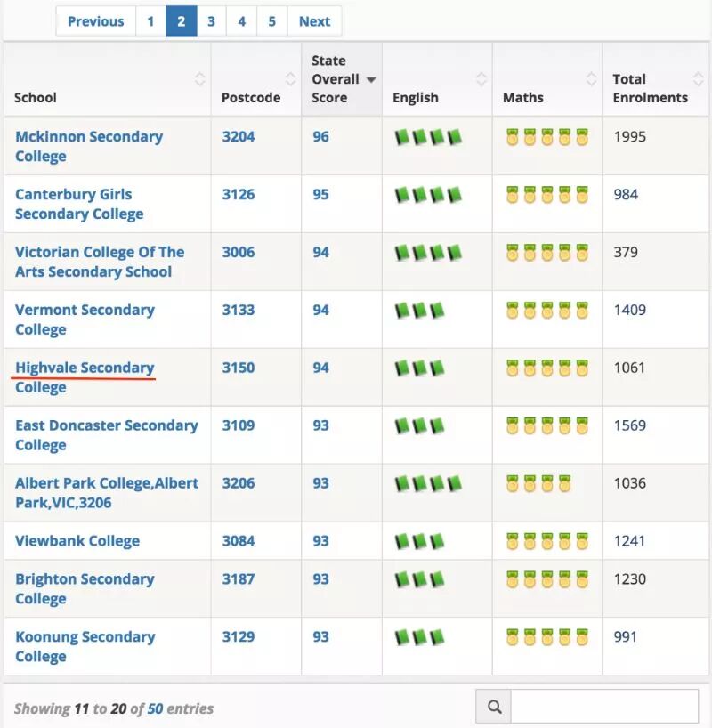Click postcode 3206

(x=239, y=483)
